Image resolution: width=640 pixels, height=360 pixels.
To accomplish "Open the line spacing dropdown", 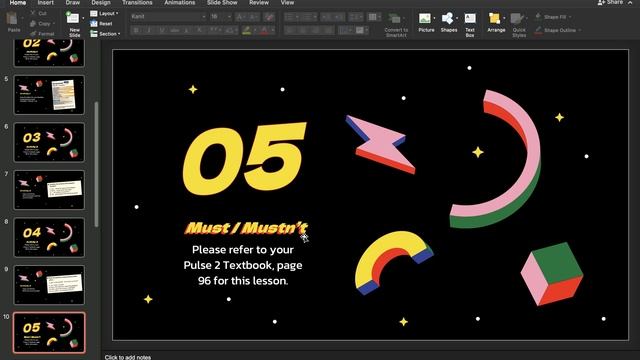I will pyautogui.click(x=355, y=17).
